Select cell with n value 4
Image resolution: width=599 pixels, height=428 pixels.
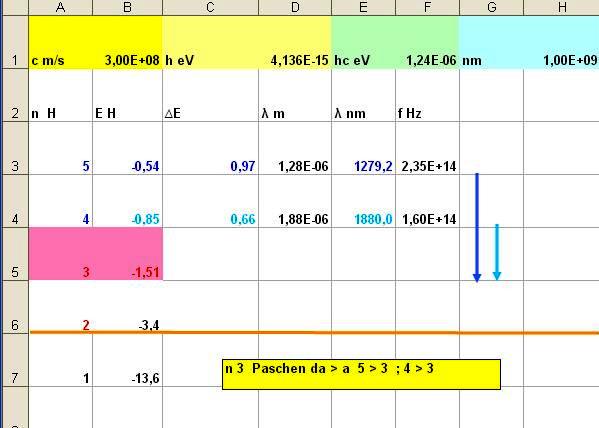point(60,201)
